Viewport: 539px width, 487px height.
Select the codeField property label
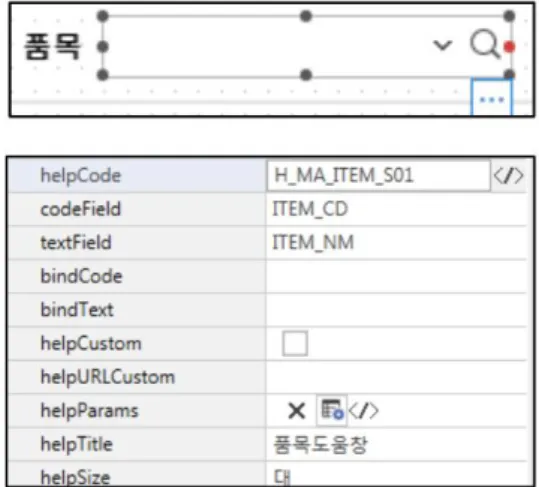pyautogui.click(x=81, y=209)
